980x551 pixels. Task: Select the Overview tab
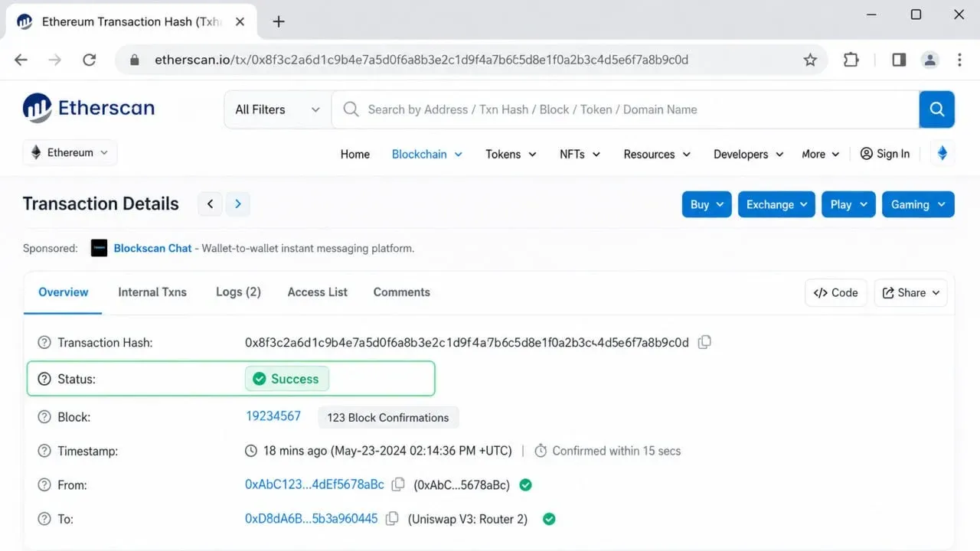(64, 292)
